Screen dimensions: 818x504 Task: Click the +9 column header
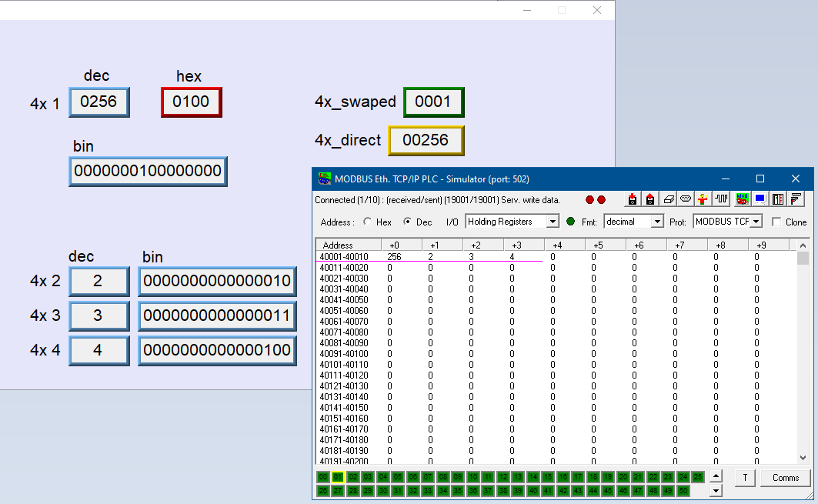769,245
